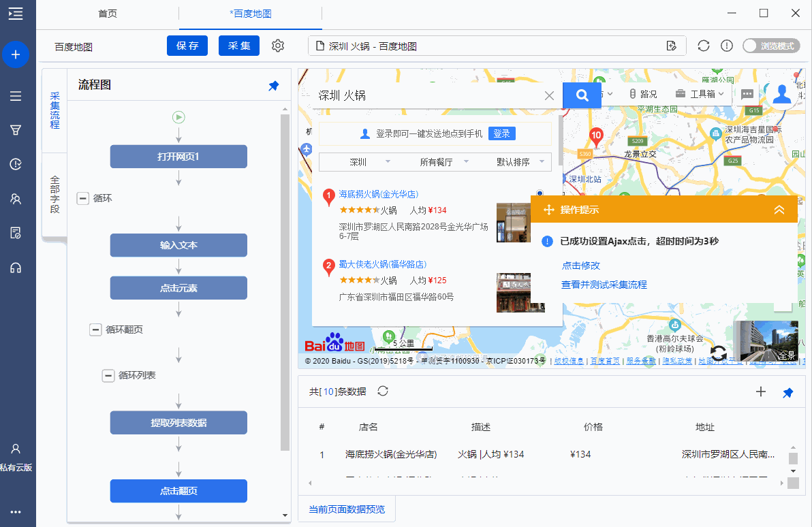
Task: Open 蜀大侠老火锅(福华路店) result link
Action: (x=383, y=265)
